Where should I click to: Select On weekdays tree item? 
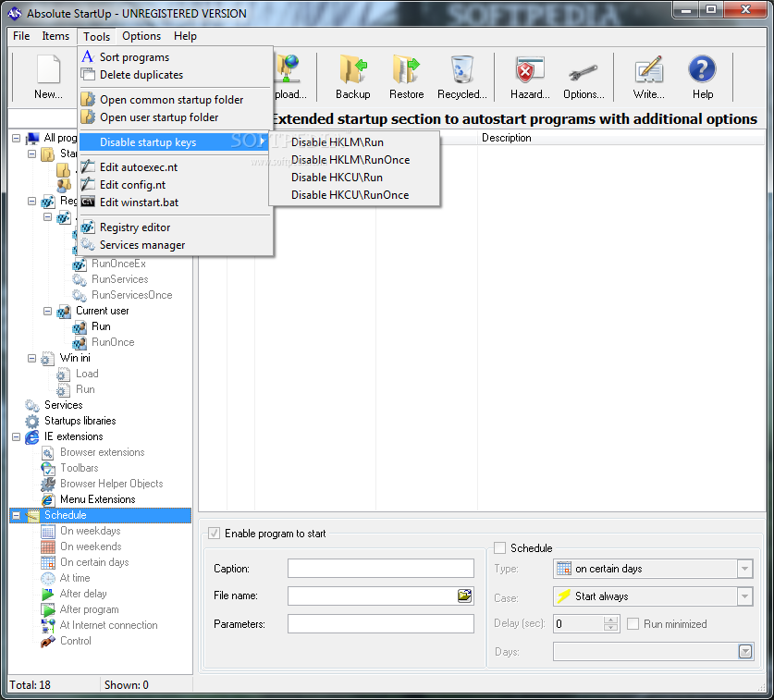click(91, 531)
